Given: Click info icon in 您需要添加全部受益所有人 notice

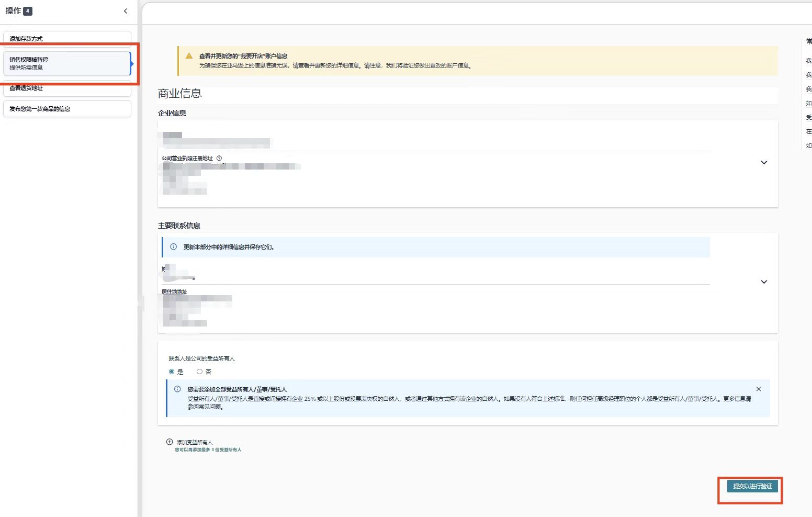Looking at the screenshot, I should click(177, 389).
